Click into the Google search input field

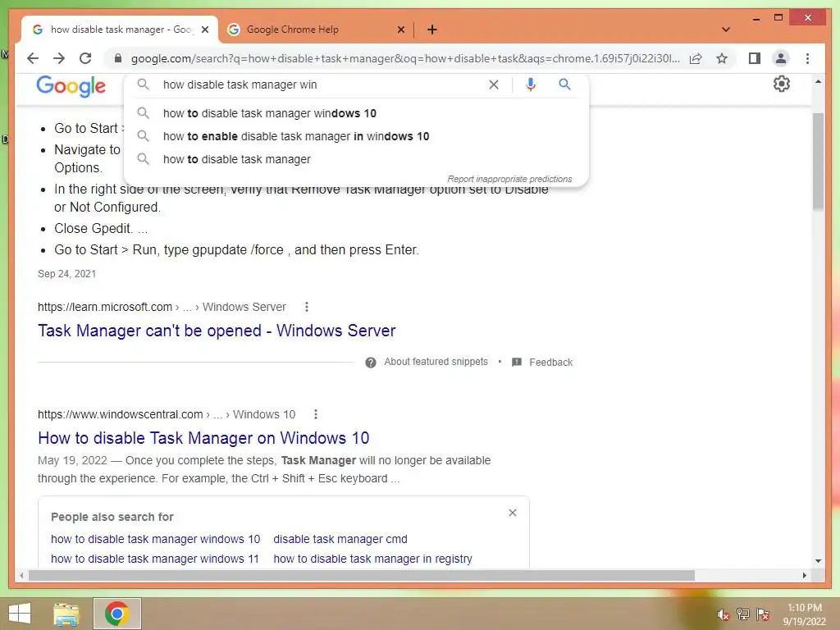[321, 84]
